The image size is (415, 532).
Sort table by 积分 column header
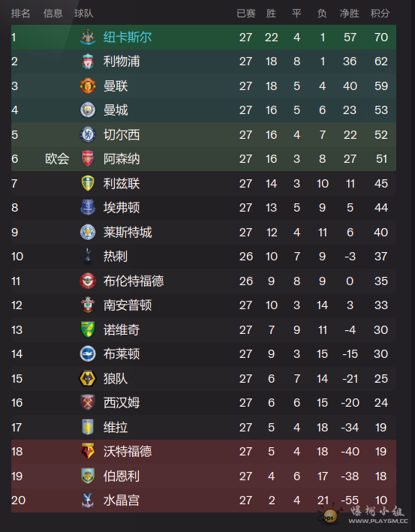(x=380, y=14)
